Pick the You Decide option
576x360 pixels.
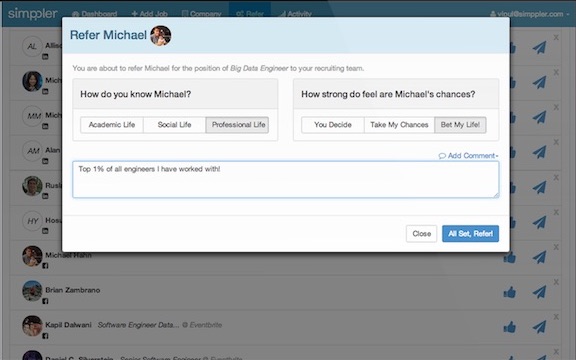(333, 125)
